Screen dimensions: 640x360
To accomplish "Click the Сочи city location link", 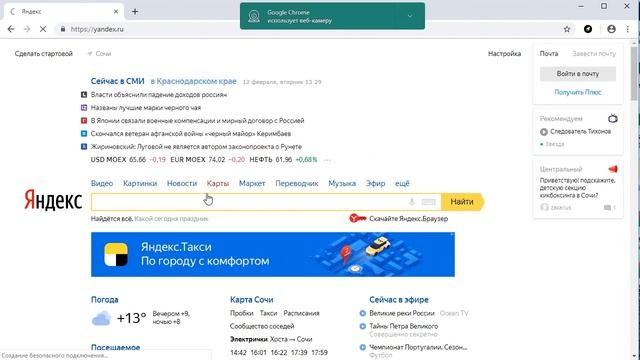I will 103,53.
